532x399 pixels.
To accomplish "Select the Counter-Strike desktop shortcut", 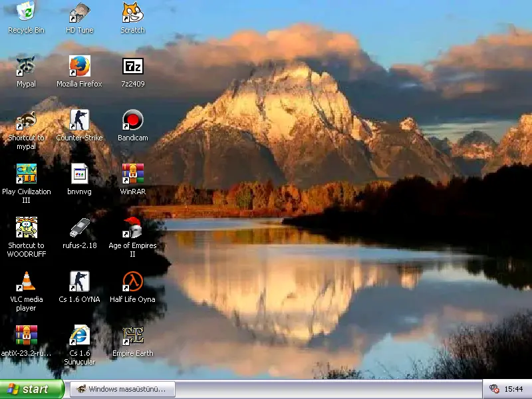I will [x=79, y=120].
